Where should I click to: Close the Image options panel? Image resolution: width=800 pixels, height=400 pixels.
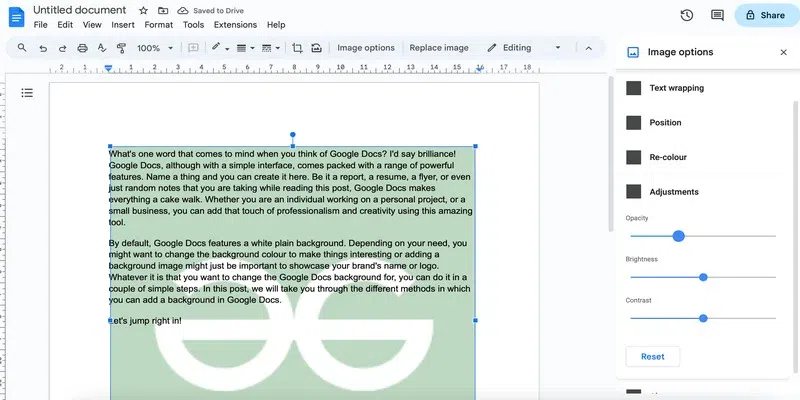click(x=784, y=52)
